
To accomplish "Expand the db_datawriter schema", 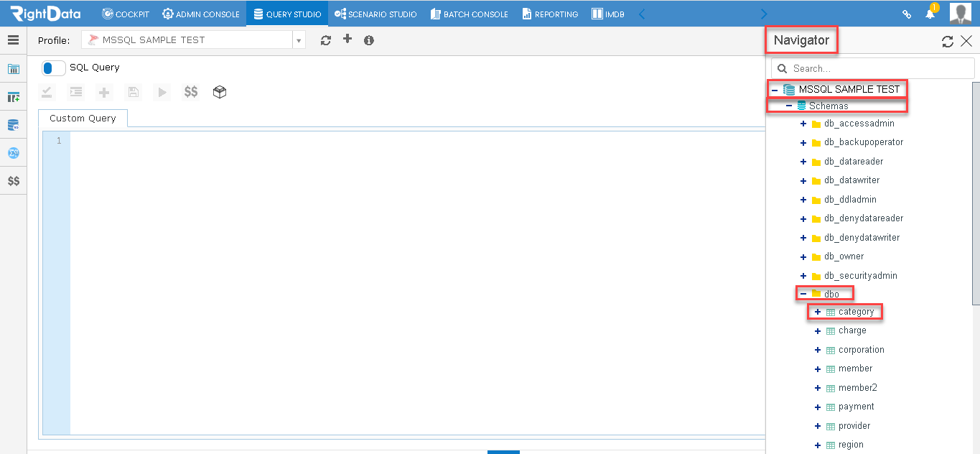I will 803,180.
